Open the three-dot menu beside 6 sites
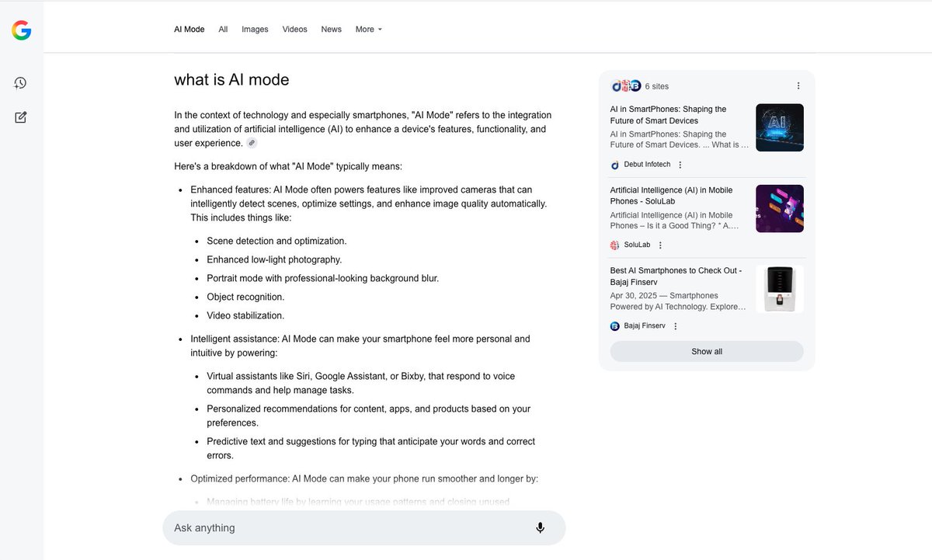This screenshot has width=932, height=560. (x=798, y=86)
